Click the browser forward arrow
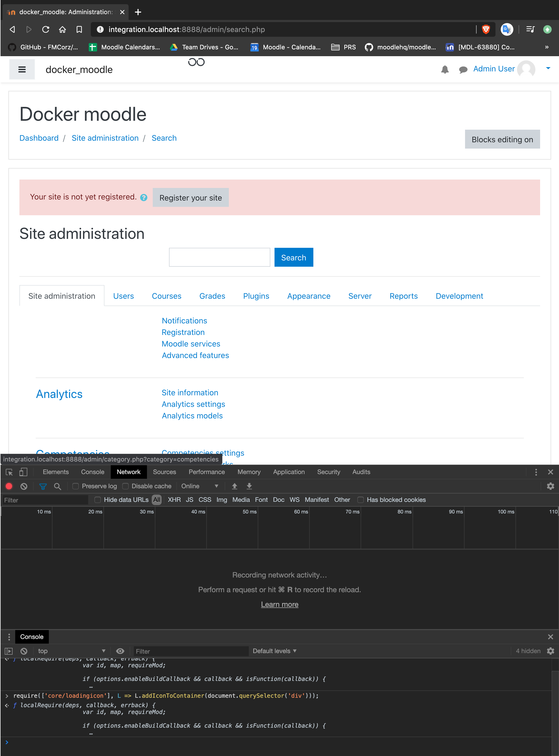The width and height of the screenshot is (559, 756). coord(29,29)
